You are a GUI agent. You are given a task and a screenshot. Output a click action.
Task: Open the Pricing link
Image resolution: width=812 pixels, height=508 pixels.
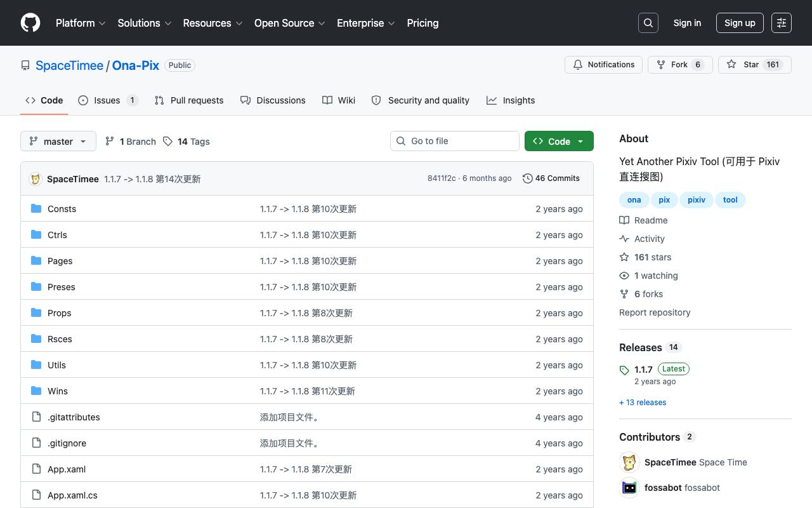coord(422,23)
